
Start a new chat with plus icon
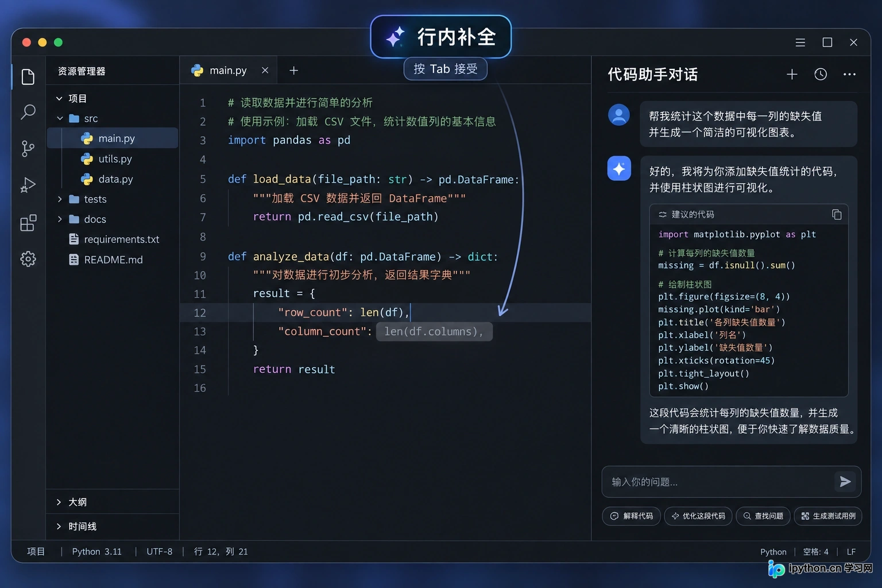tap(792, 74)
